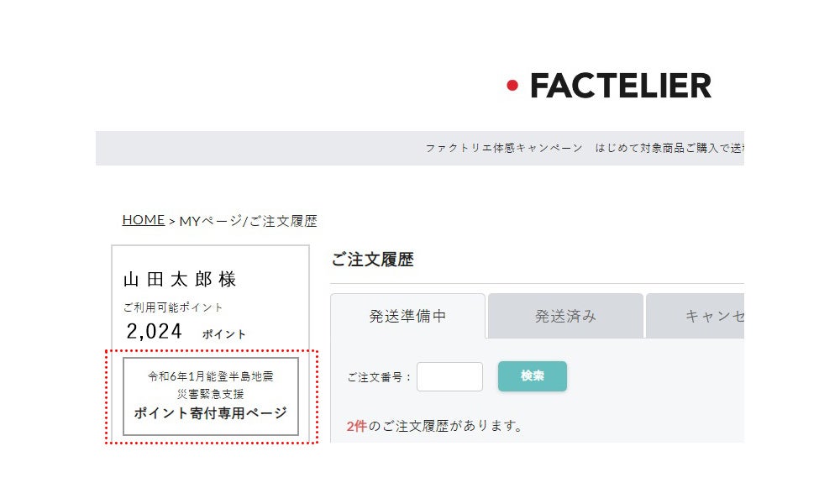
Task: Click the ご注文番号 field label
Action: (380, 377)
